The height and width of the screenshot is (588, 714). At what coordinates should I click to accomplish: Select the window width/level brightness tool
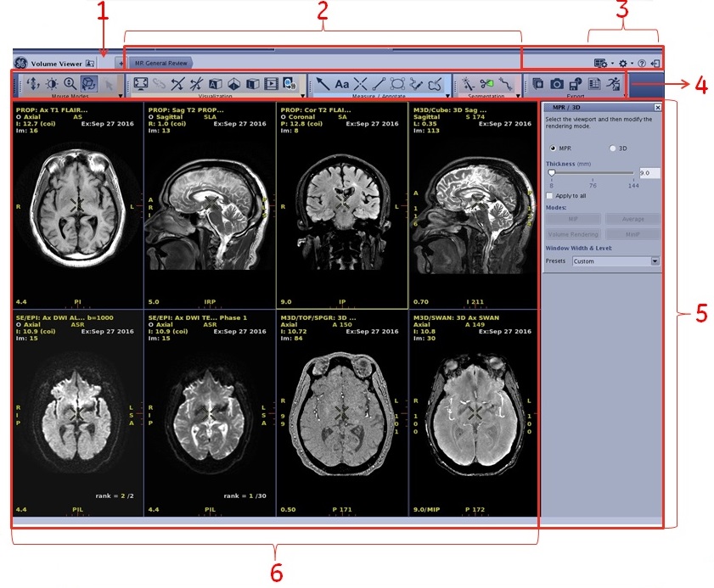click(52, 83)
